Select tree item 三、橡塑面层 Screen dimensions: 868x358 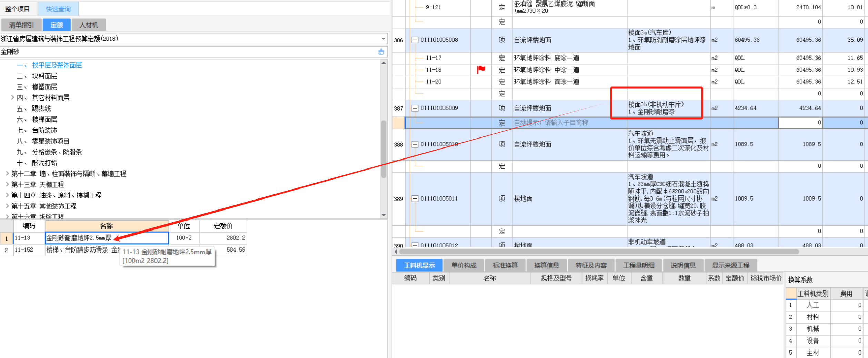pos(37,87)
